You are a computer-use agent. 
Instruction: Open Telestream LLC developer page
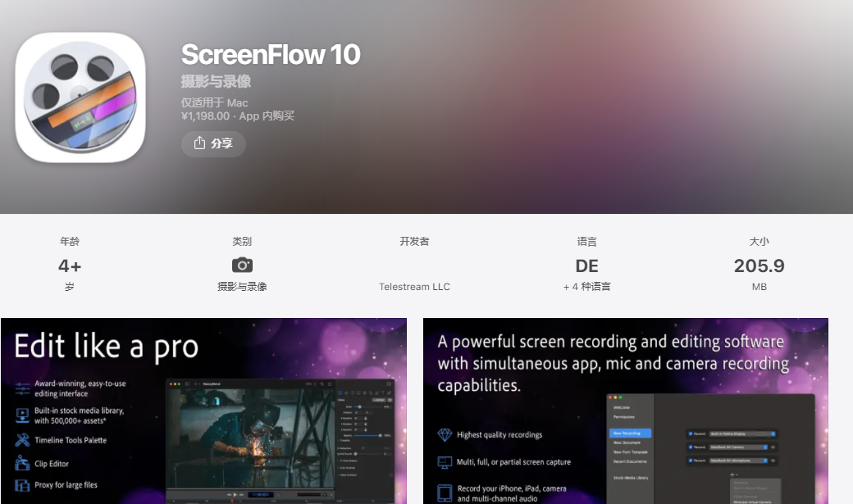414,287
